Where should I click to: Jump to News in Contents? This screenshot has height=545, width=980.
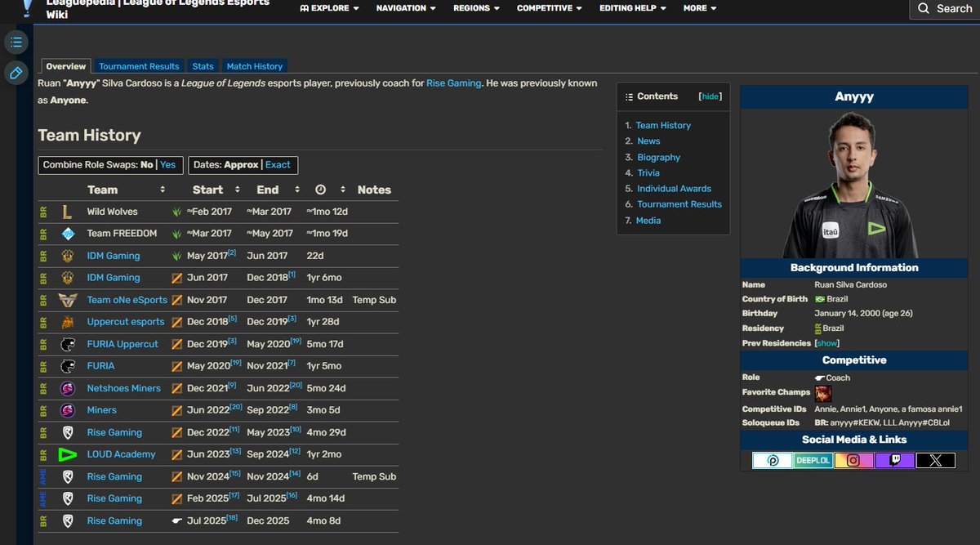pyautogui.click(x=648, y=141)
